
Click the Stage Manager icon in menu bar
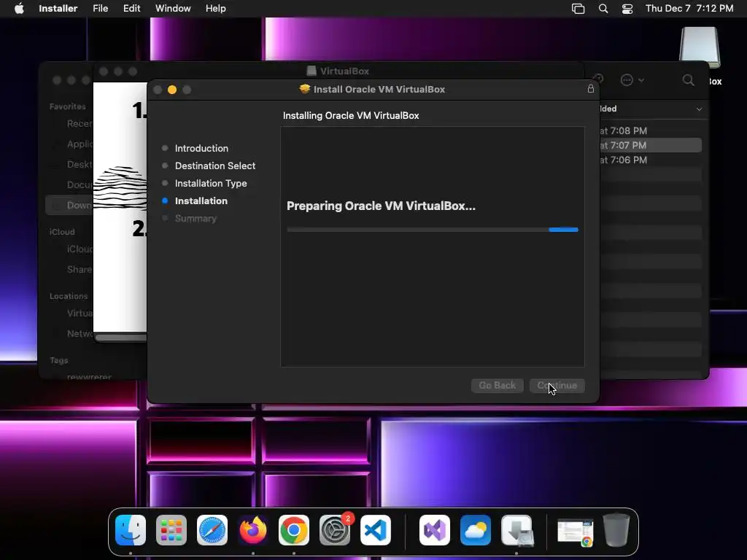578,9
